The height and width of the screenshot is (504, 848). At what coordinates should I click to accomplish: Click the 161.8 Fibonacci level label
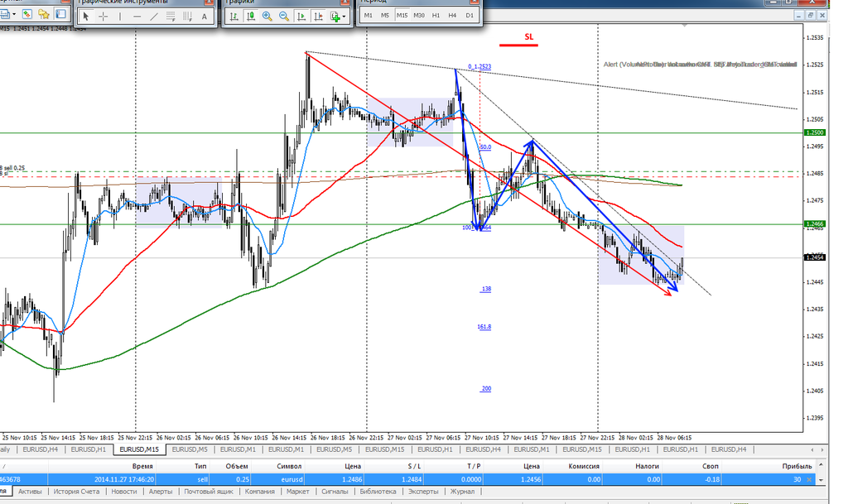[x=484, y=327]
